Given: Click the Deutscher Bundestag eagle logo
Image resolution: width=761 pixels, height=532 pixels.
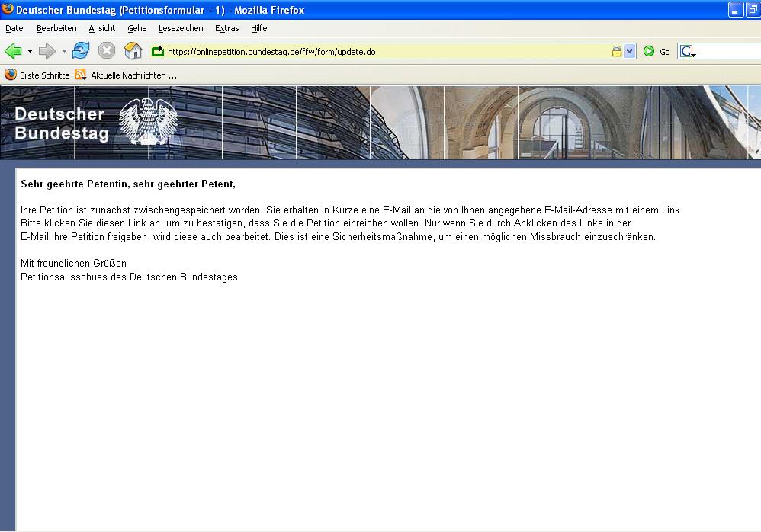Looking at the screenshot, I should tap(148, 122).
